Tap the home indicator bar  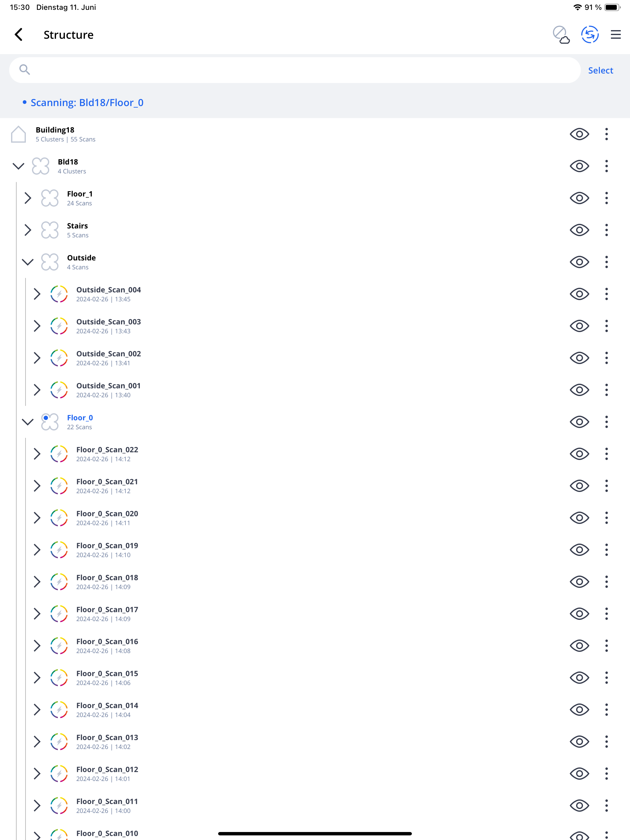tap(315, 834)
